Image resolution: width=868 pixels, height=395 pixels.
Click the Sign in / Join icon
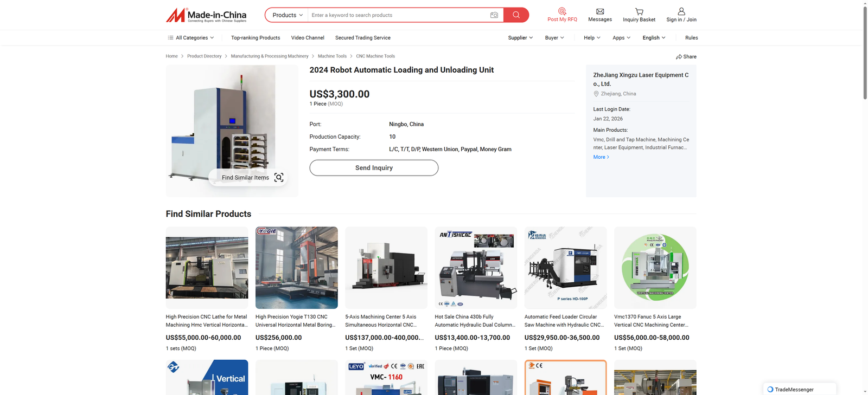pyautogui.click(x=681, y=11)
